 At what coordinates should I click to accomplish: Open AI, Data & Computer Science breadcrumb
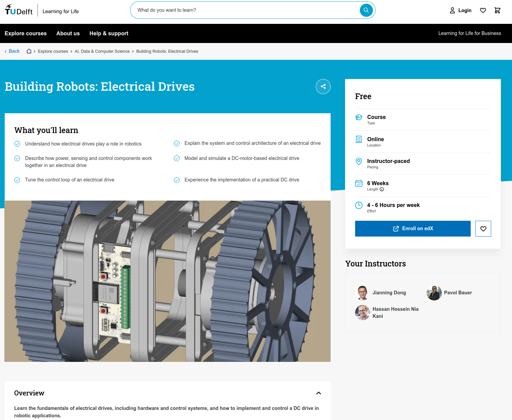coord(102,51)
